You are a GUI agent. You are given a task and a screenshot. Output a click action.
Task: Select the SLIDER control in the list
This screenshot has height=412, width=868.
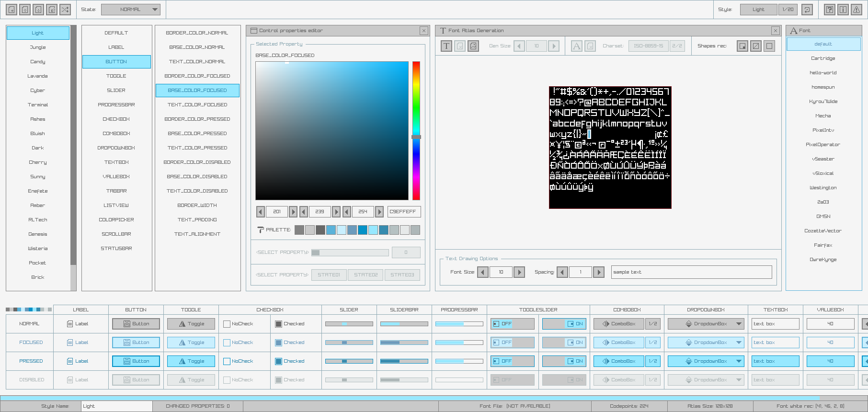click(x=116, y=91)
